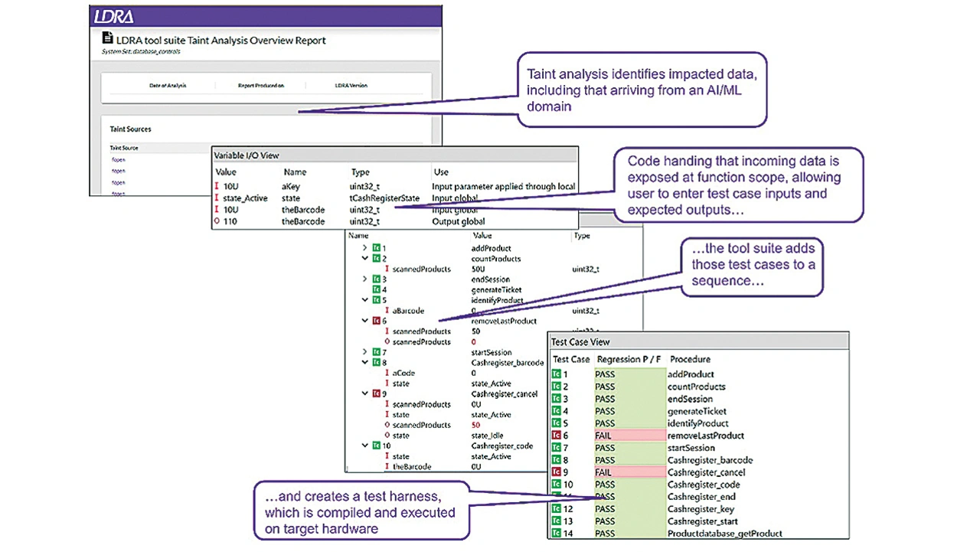Click green Tc icon of generateTicket tree node
This screenshot has height=552, width=980.
click(x=376, y=290)
